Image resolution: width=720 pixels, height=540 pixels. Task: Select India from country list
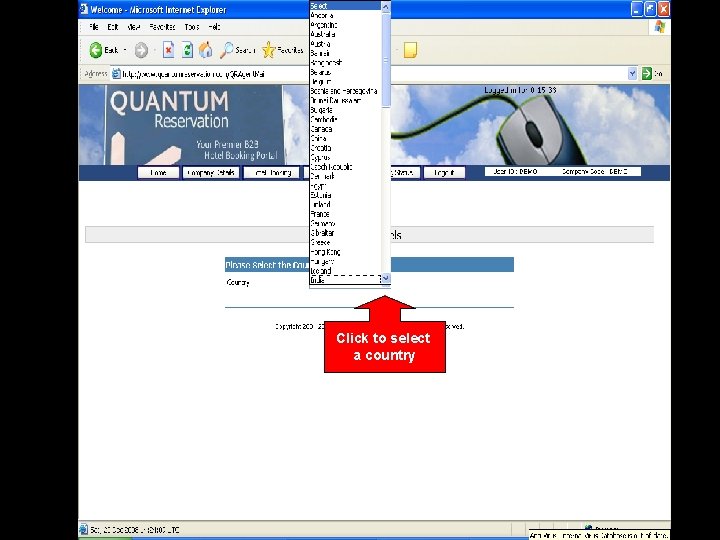(346, 280)
